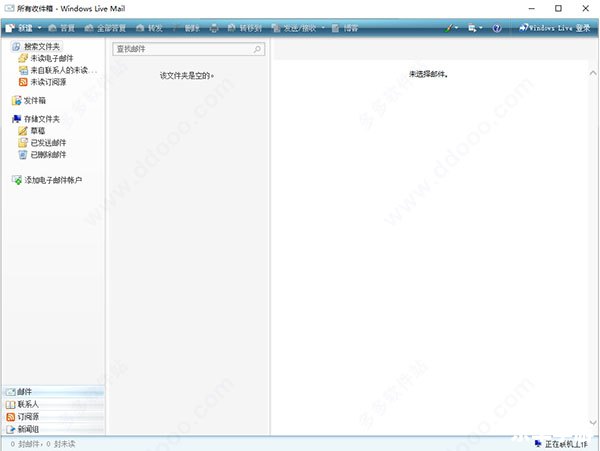Screen dimensions: 600x451
Task: Open the dropdown arrow beside 新建
Action: [39, 28]
